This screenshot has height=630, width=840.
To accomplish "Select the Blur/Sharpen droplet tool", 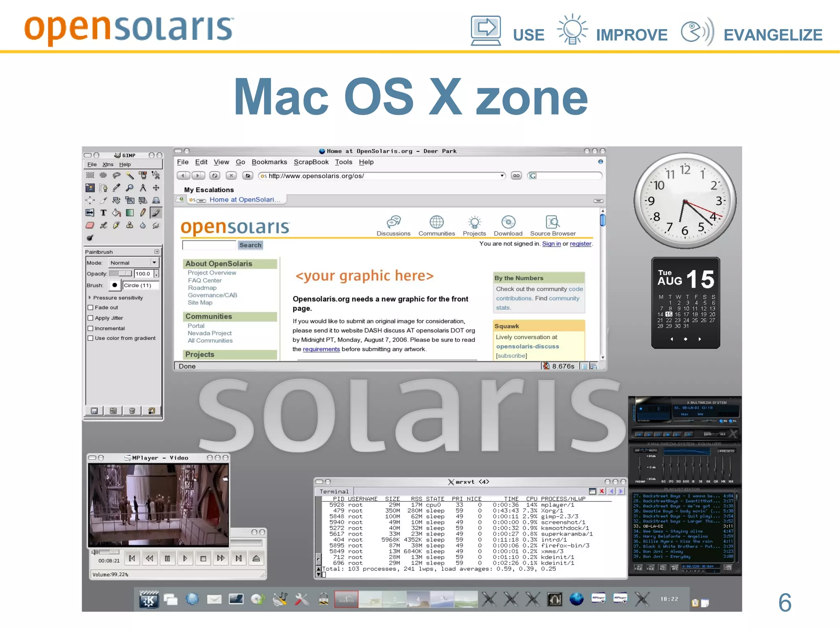I will [x=143, y=225].
